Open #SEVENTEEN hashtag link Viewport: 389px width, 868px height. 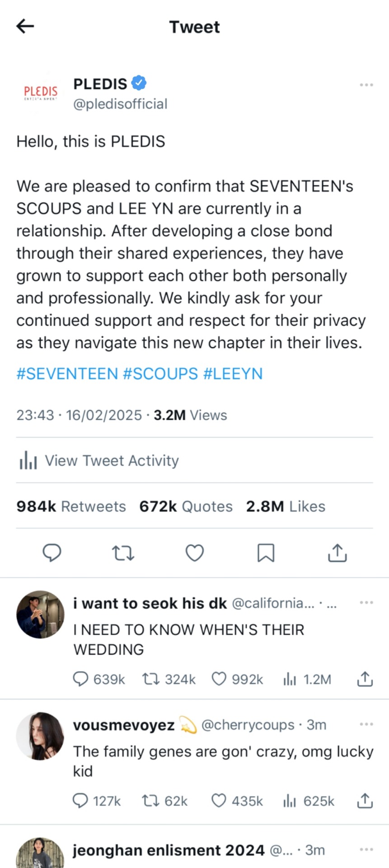(x=67, y=374)
